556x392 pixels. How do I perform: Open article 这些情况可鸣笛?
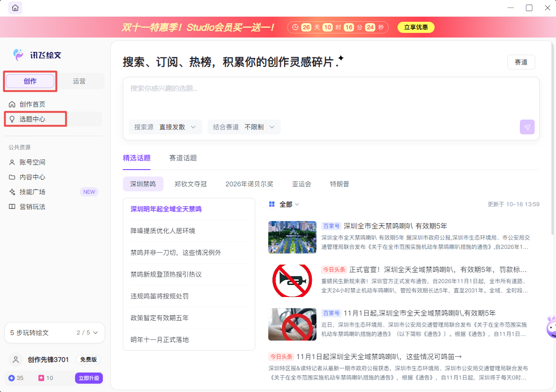(379, 356)
